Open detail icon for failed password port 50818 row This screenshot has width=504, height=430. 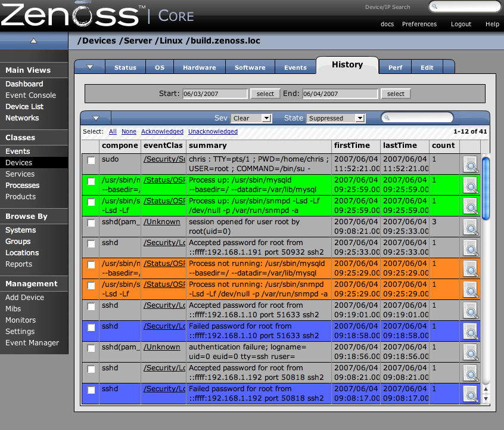tap(471, 394)
